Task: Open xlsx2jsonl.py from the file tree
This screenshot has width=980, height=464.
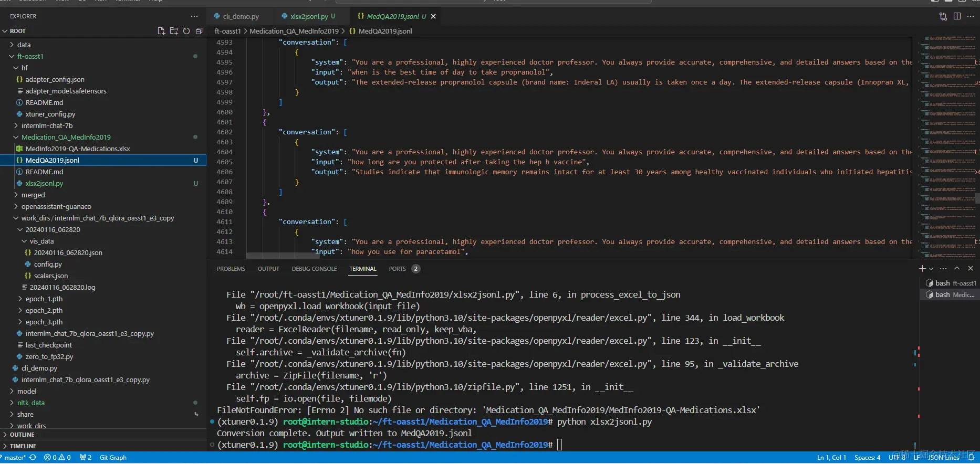Action: point(44,183)
